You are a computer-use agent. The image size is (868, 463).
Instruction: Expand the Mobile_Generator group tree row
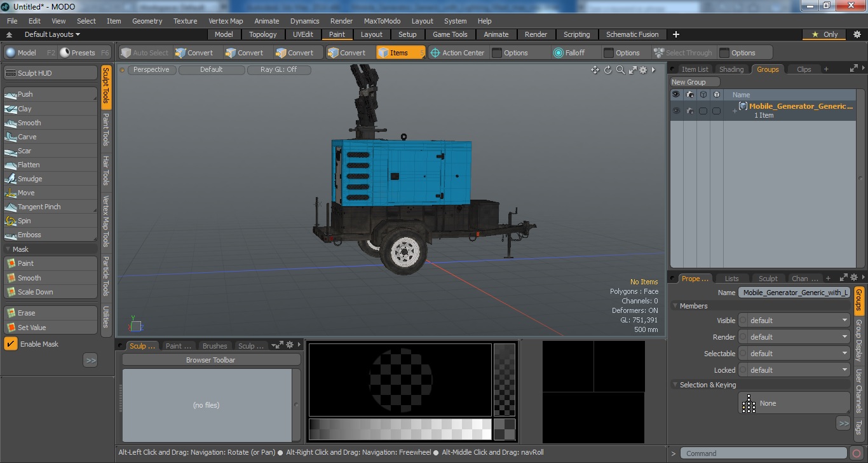[x=735, y=111]
